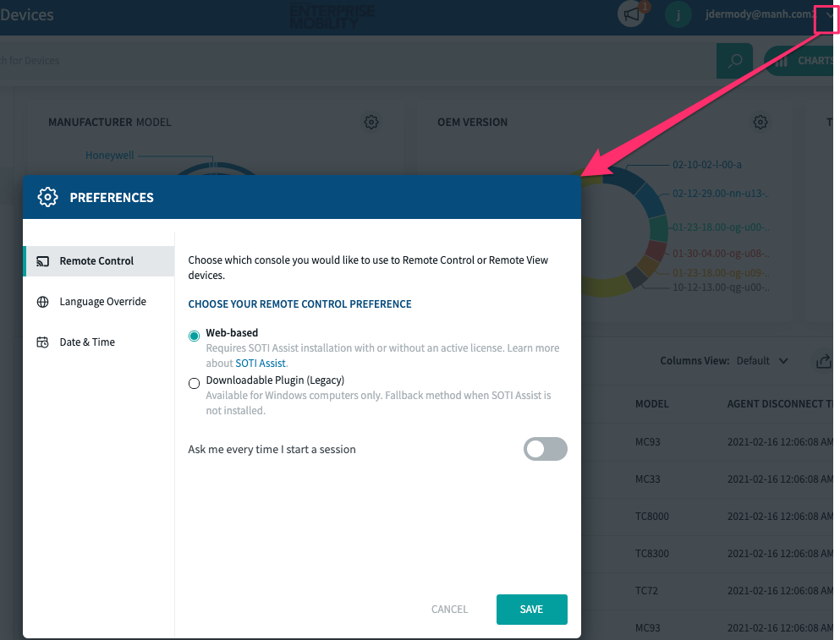840x640 pixels.
Task: Switch to Language Override tab
Action: tap(102, 302)
